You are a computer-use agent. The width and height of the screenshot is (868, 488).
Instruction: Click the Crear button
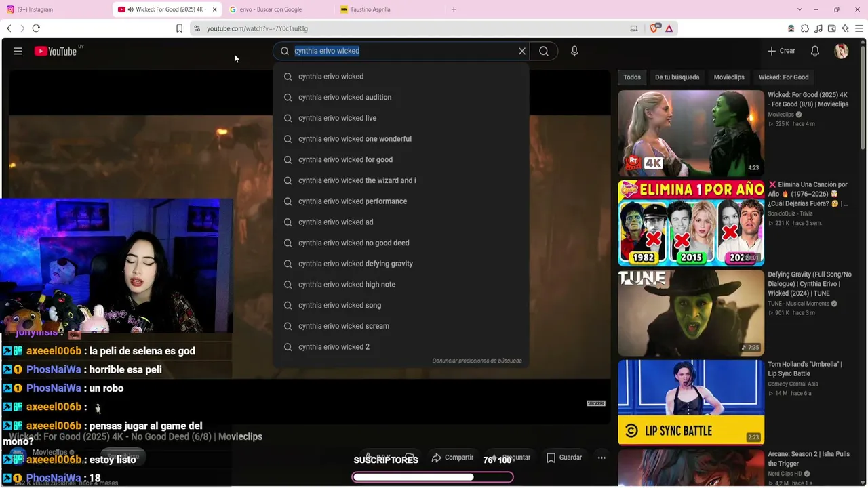781,51
